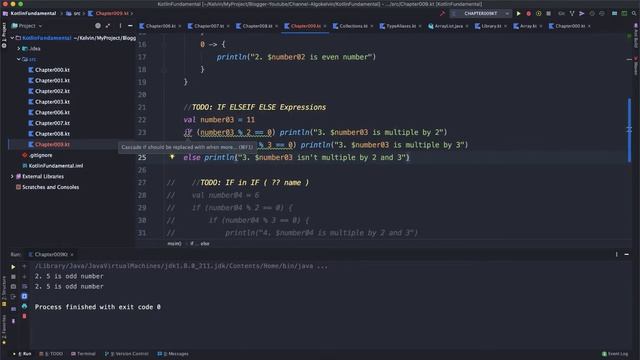The image size is (640, 360).
Task: Collapse the src folder
Action: (x=18, y=59)
